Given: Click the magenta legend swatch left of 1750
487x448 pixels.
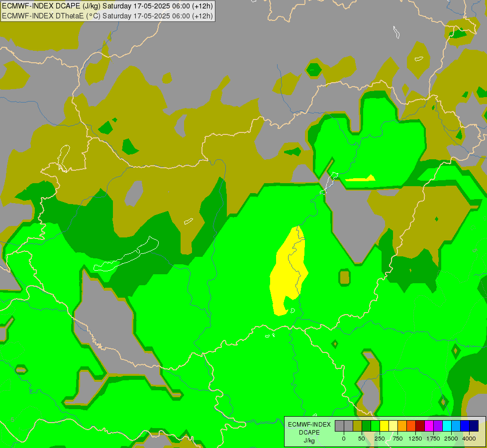Looking at the screenshot, I should (x=429, y=426).
